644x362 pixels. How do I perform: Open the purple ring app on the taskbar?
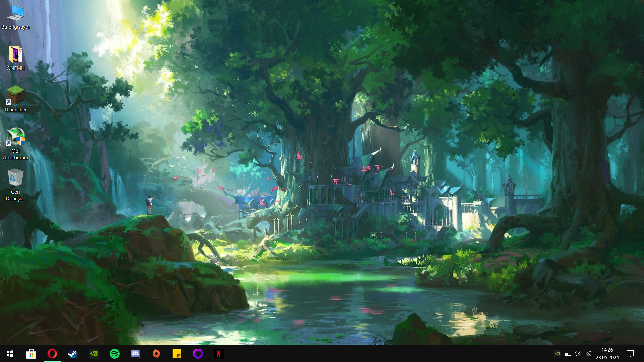(x=198, y=354)
